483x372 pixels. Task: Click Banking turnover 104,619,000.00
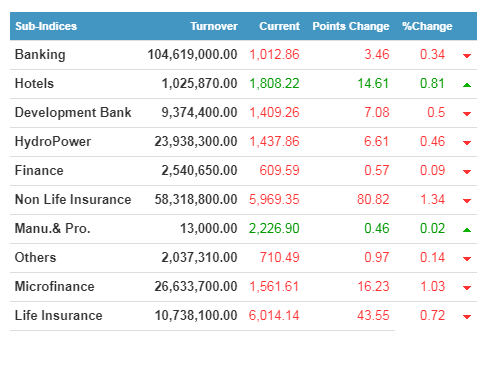(192, 55)
